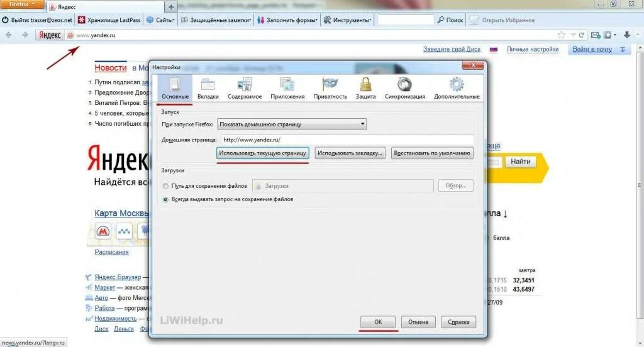Open the Содержимое settings tab
Image resolution: width=644 pixels, height=347 pixels.
[245, 88]
